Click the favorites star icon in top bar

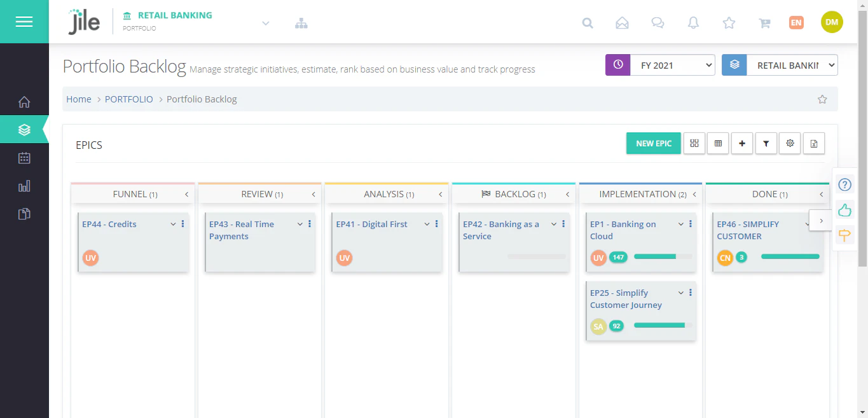(729, 22)
